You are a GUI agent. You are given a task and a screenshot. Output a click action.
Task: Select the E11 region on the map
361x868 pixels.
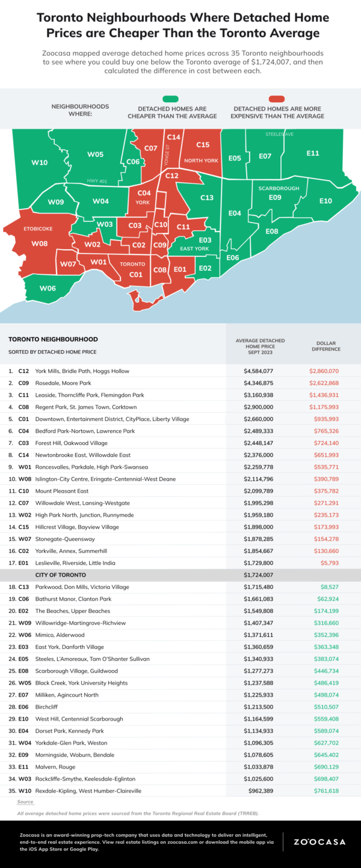point(312,153)
